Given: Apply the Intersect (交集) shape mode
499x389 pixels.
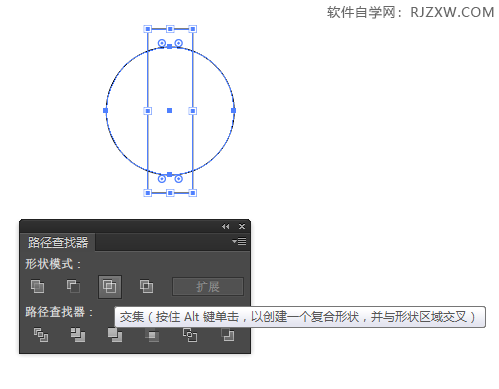Looking at the screenshot, I should [x=110, y=287].
